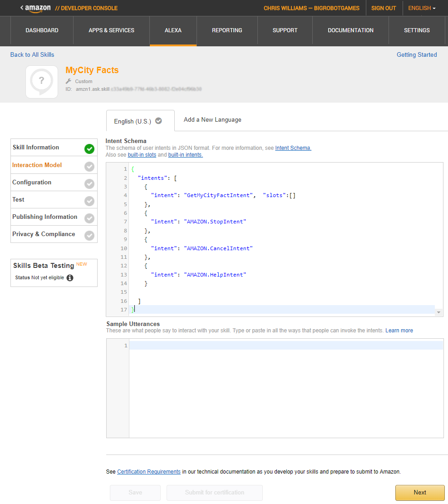The height and width of the screenshot is (504, 448).
Task: Open the ENGLISH language dropdown
Action: tap(422, 8)
